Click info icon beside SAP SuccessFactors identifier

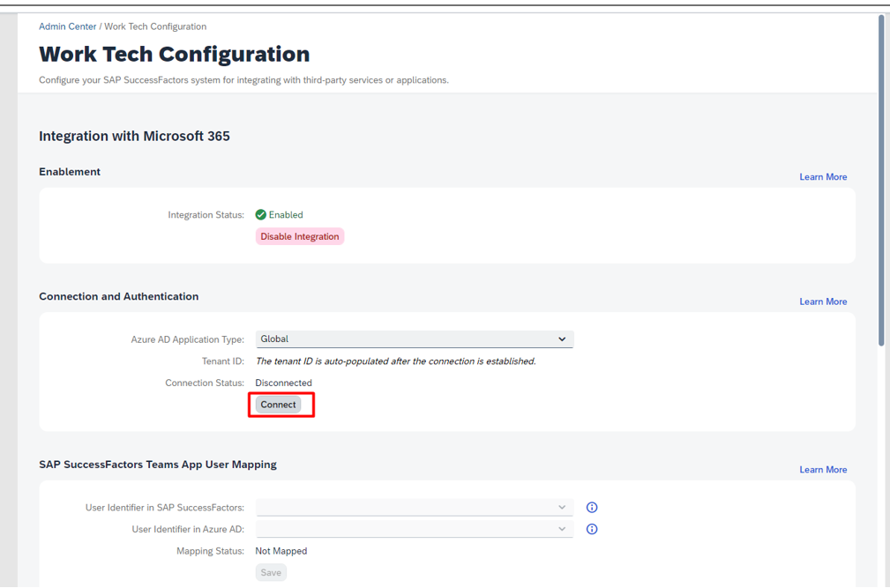pos(592,508)
